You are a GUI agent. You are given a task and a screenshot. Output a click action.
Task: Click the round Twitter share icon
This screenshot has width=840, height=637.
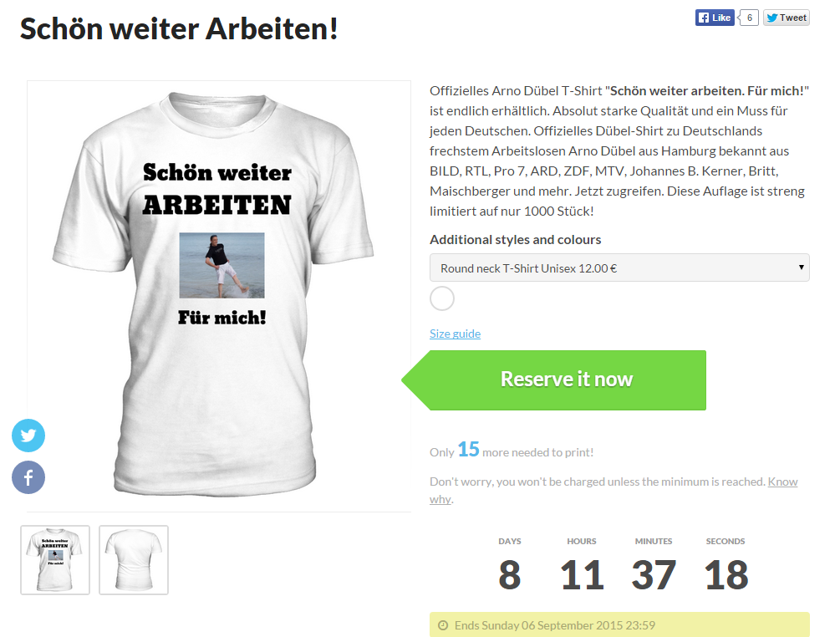28,436
